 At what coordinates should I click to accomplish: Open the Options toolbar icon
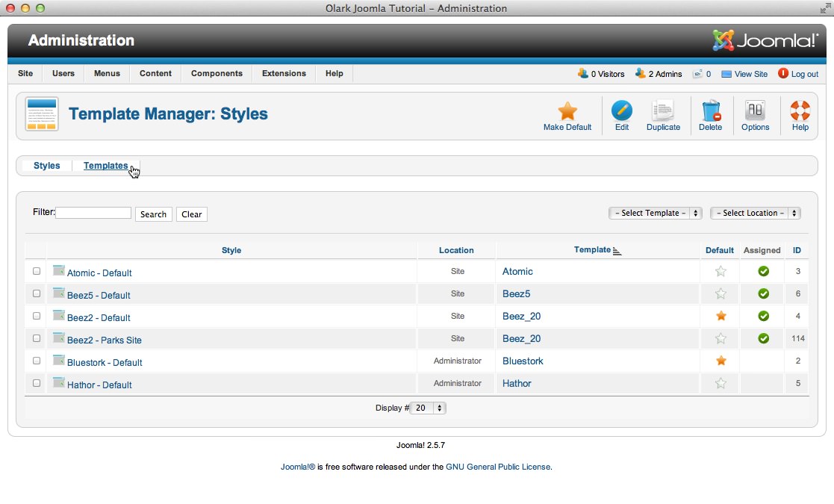point(755,112)
